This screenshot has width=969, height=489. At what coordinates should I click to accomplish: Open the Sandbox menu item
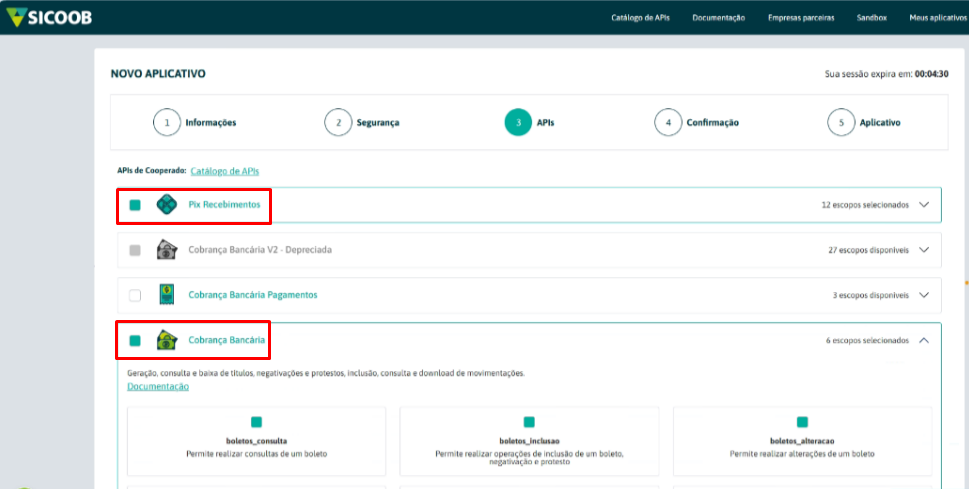[x=872, y=18]
